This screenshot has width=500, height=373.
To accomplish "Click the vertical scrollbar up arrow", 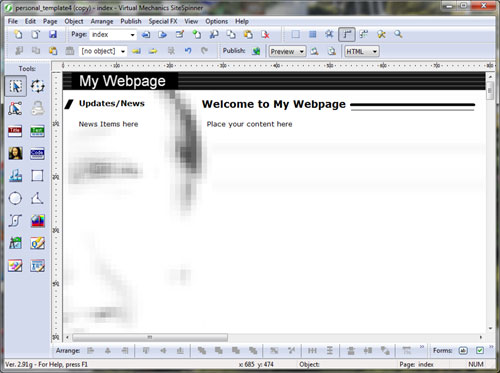I will coord(490,77).
